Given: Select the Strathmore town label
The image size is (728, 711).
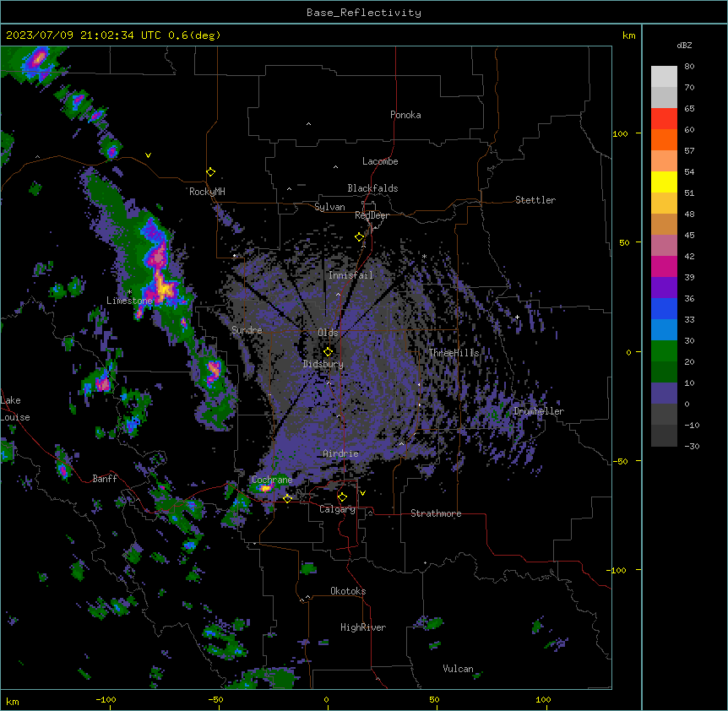Looking at the screenshot, I should point(436,513).
